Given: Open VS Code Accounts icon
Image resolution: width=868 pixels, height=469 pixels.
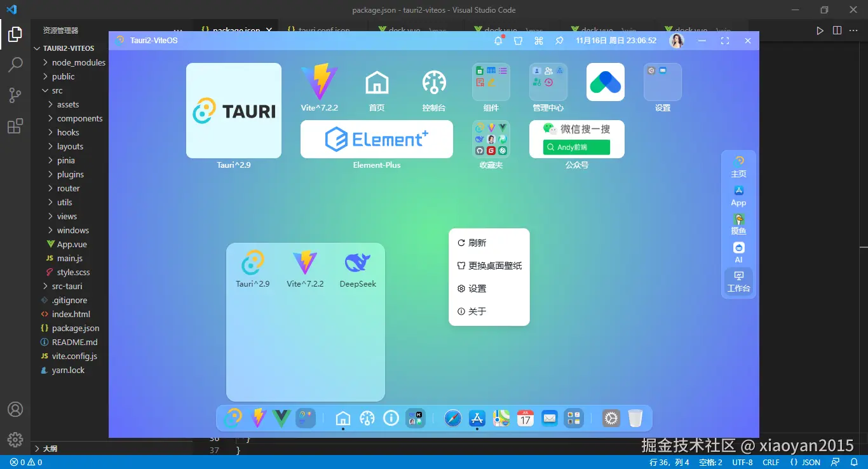Looking at the screenshot, I should [x=15, y=409].
